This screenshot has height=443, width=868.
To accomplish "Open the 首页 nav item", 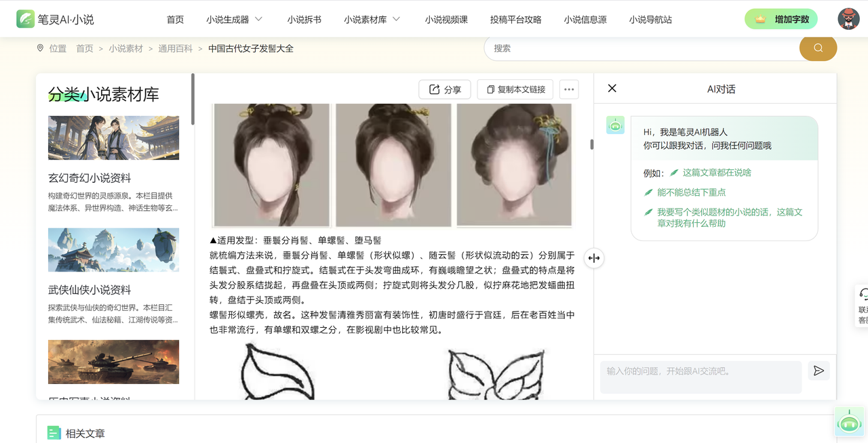I will tap(175, 20).
